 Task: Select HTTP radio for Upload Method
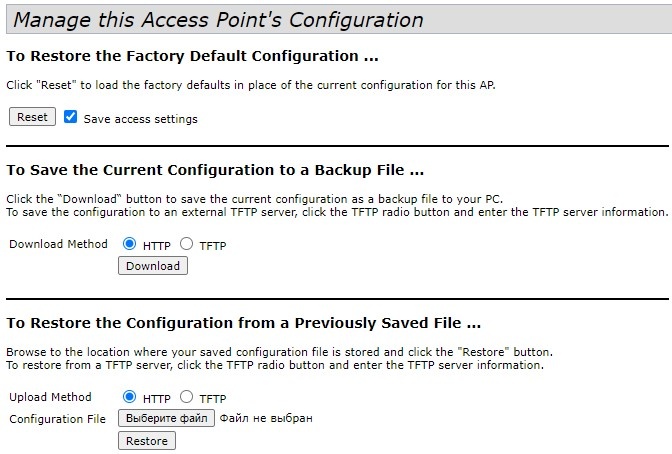(x=129, y=397)
